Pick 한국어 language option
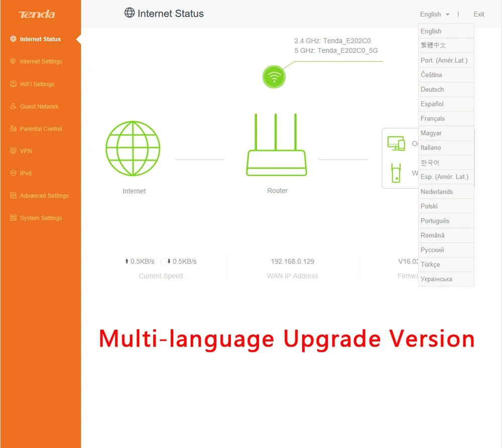 446,163
